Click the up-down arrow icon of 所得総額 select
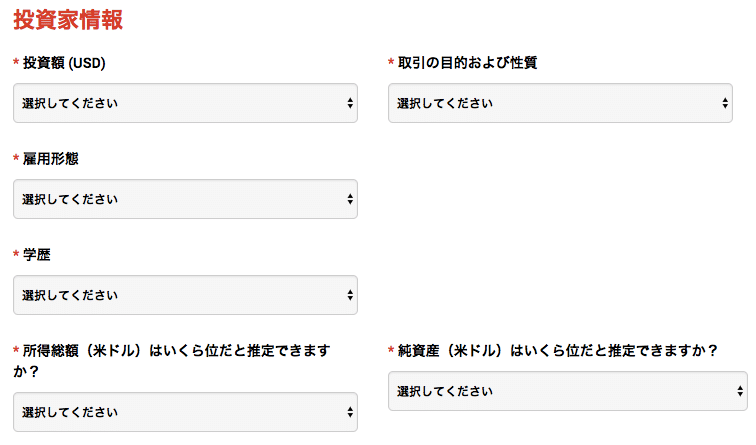 [x=350, y=412]
